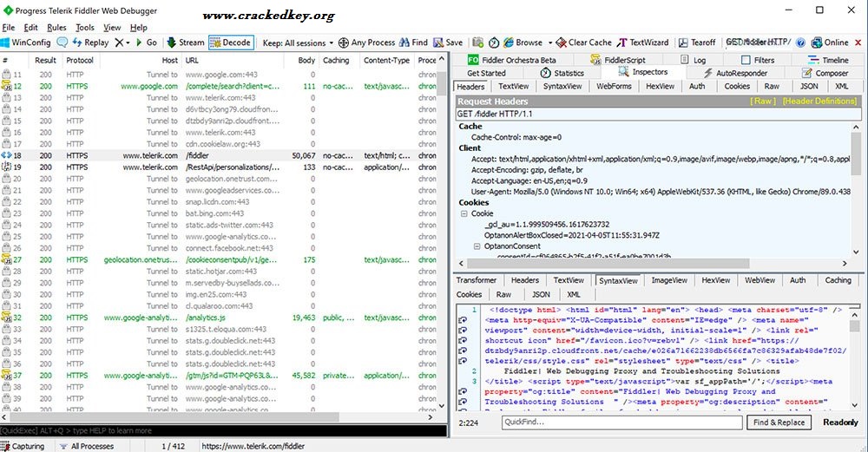Click the session list down scroll arrow
The image size is (868, 452).
[442, 405]
